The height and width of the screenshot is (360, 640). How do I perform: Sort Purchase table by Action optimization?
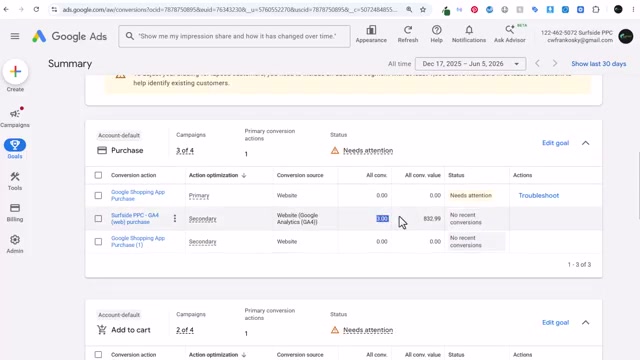coord(217,175)
